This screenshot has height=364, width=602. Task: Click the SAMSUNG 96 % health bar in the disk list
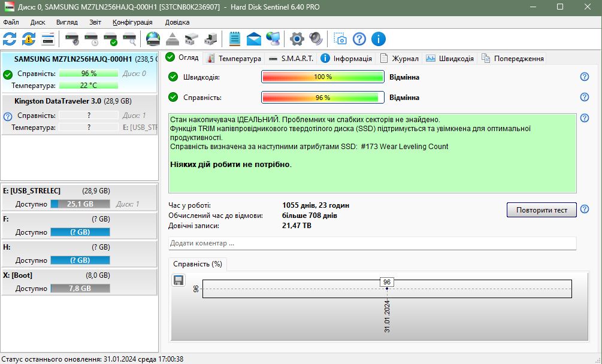pos(89,73)
